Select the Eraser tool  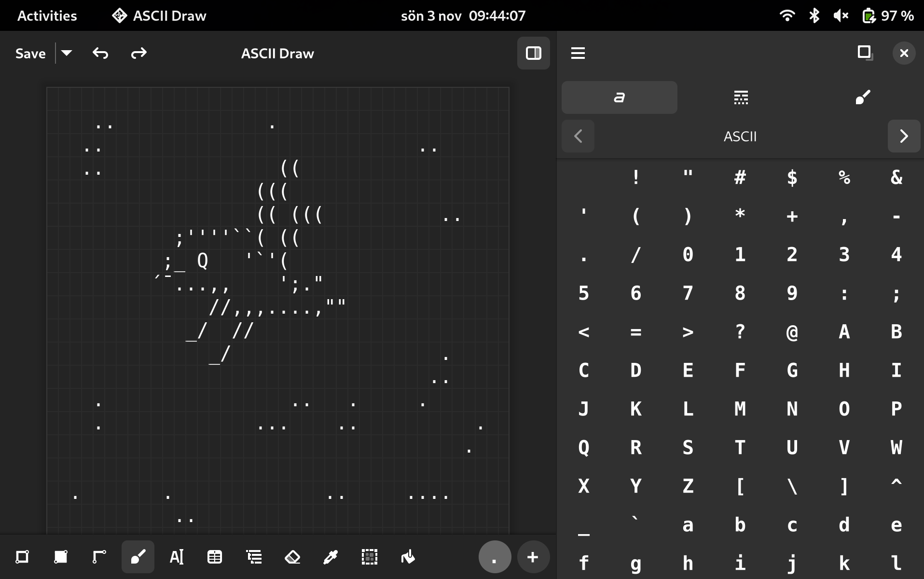point(292,557)
